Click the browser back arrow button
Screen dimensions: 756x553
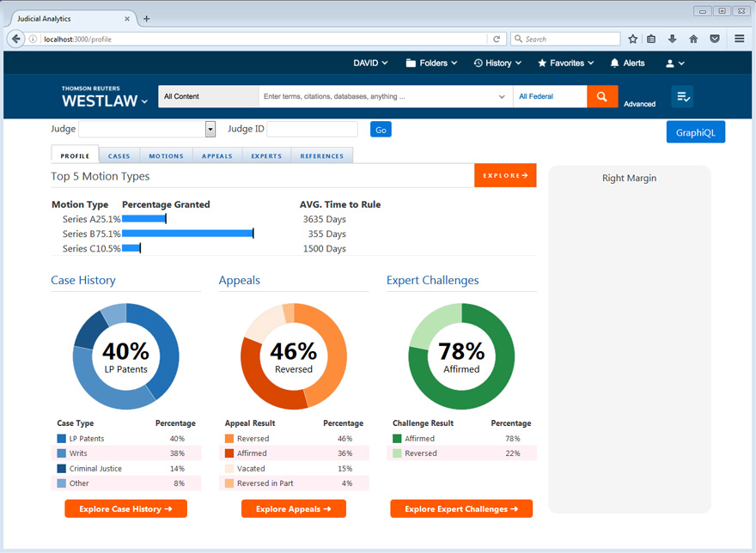point(16,39)
